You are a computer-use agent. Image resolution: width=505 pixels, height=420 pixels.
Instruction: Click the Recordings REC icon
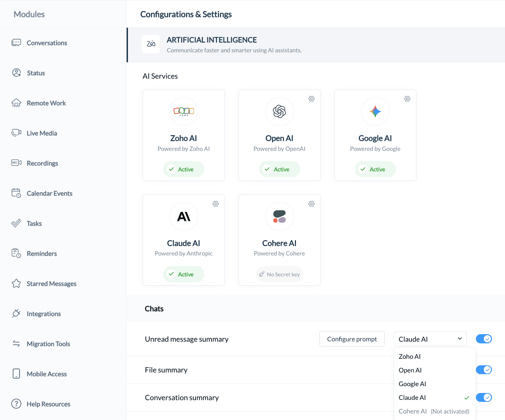click(x=16, y=163)
